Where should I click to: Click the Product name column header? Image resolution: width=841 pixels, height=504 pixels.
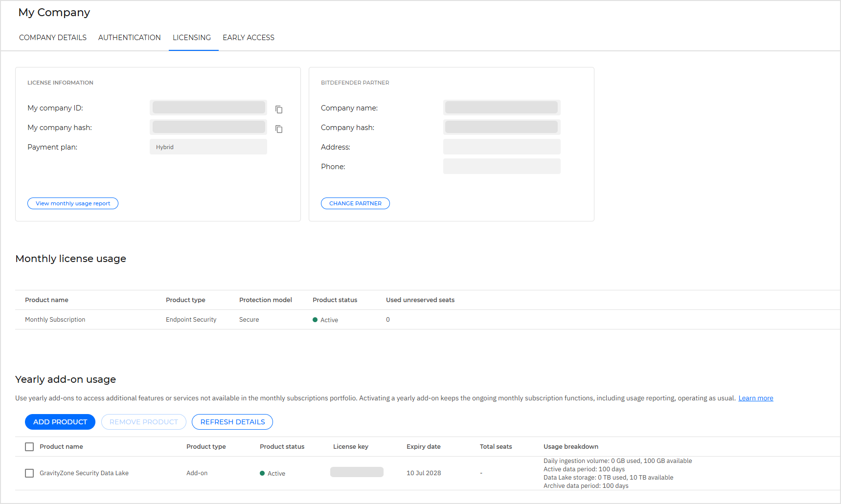point(61,446)
